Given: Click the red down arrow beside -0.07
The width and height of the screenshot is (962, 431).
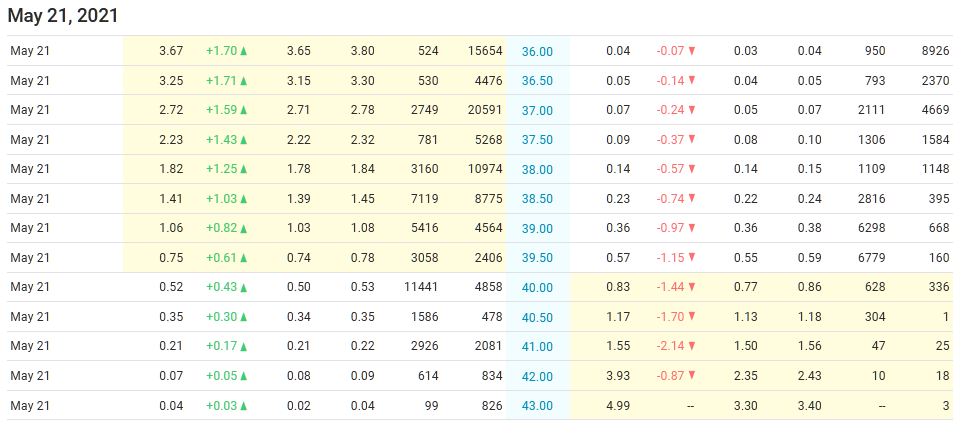Looking at the screenshot, I should pyautogui.click(x=692, y=51).
